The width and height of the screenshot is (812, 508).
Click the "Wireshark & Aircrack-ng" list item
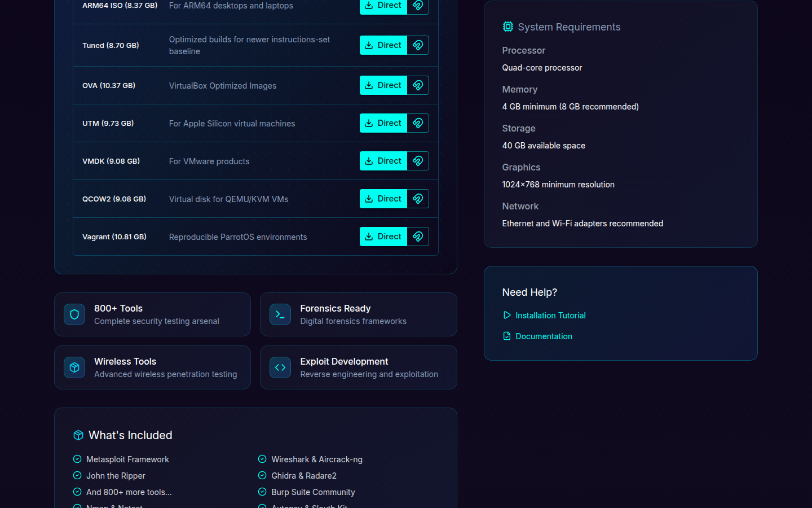click(x=317, y=459)
